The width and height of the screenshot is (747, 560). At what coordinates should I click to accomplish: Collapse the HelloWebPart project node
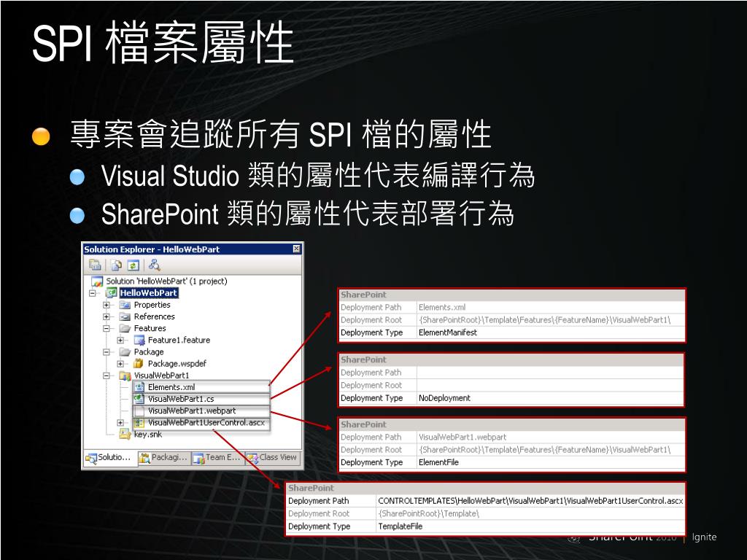click(x=93, y=293)
